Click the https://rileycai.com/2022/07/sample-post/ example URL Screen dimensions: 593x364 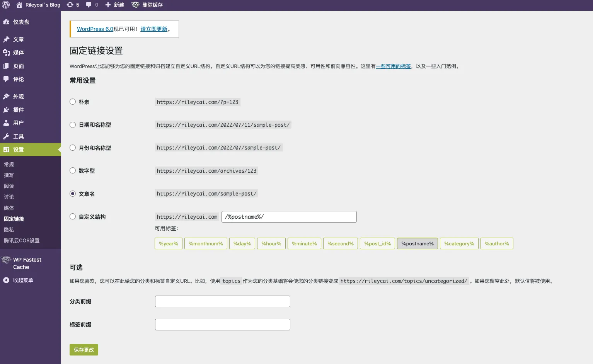(x=219, y=148)
